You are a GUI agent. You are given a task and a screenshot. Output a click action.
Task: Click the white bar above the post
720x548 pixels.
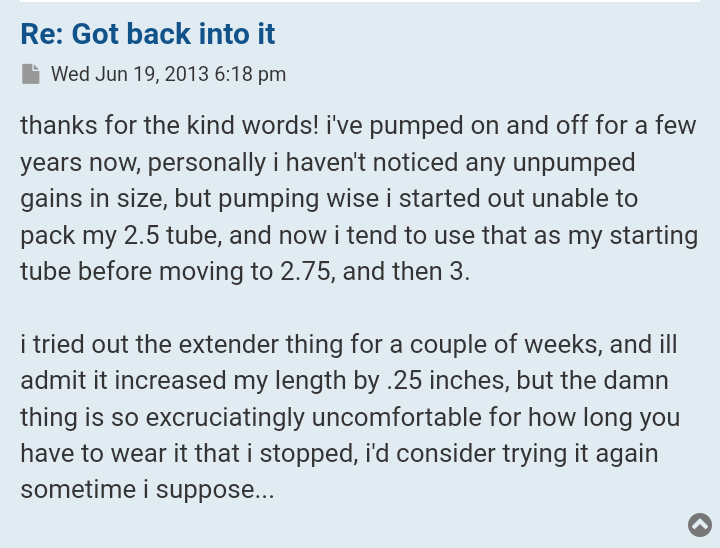coord(360,1)
